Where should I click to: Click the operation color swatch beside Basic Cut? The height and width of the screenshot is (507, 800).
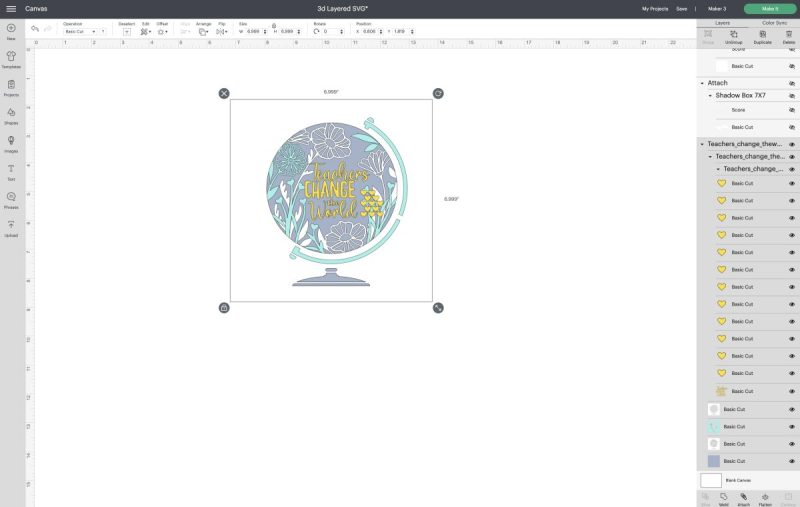point(103,32)
